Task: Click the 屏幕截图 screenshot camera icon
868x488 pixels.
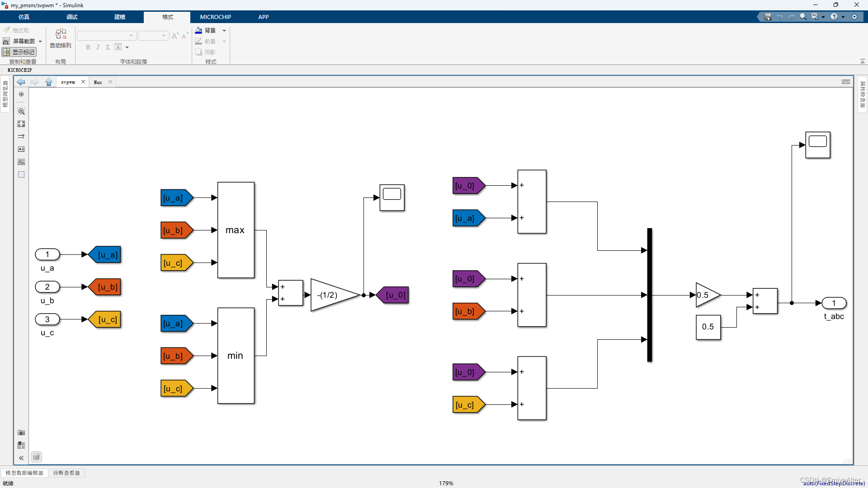Action: pos(6,41)
